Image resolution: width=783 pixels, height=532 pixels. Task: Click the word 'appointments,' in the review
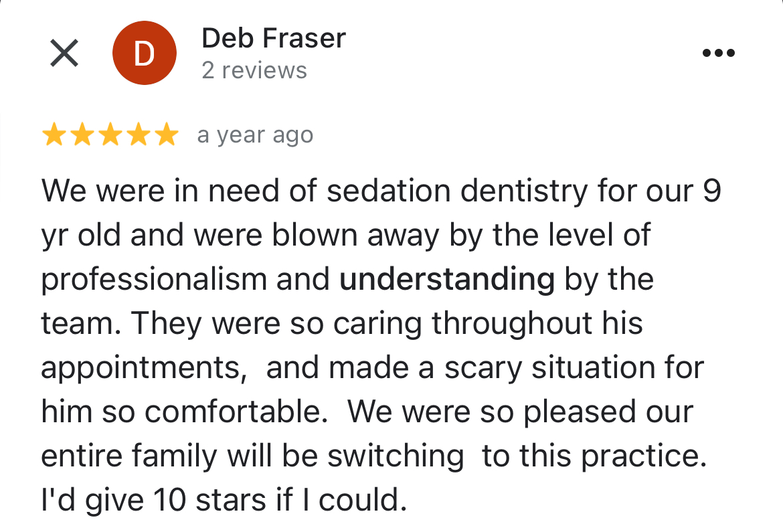(x=144, y=368)
